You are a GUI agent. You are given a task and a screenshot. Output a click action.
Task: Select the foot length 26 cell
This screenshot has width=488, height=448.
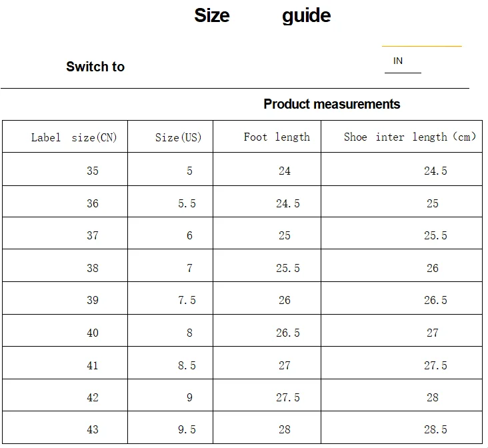267,298
